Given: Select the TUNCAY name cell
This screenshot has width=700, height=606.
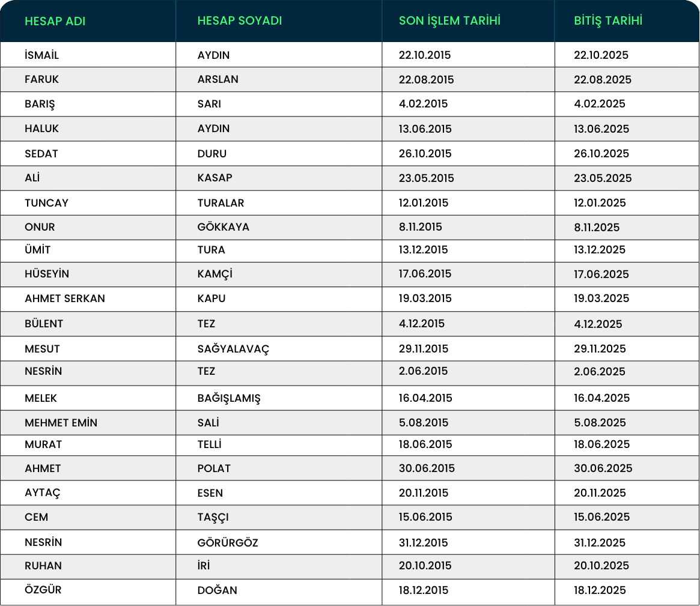Looking at the screenshot, I should click(x=46, y=203).
